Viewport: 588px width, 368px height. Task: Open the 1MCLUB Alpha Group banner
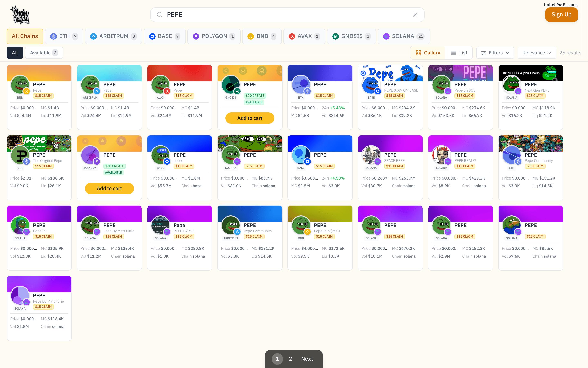[531, 73]
